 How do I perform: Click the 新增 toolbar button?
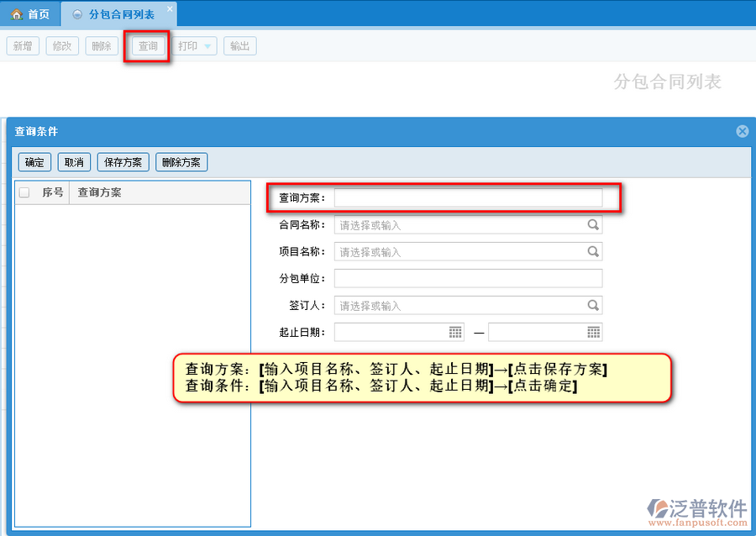coord(23,46)
